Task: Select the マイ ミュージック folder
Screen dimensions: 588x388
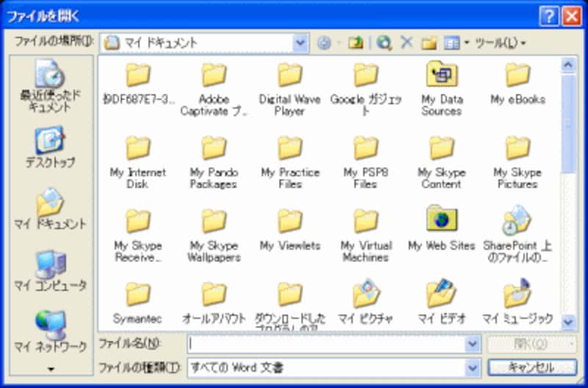Action: [517, 302]
